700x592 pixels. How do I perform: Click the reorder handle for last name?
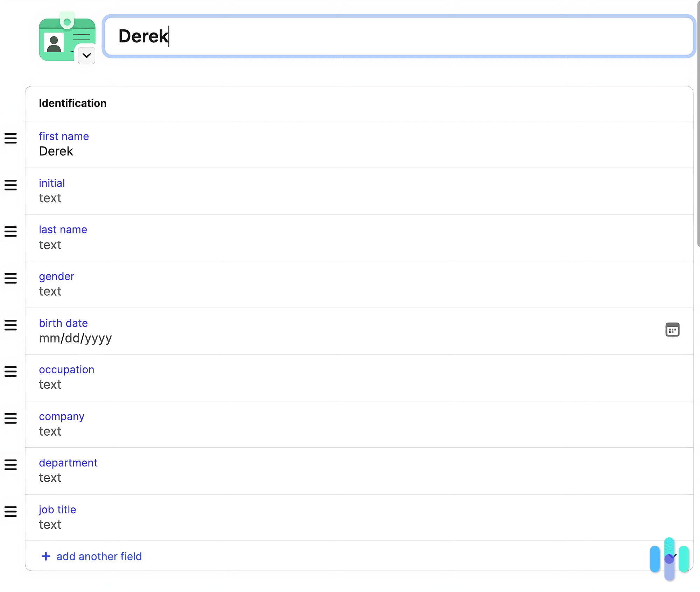[10, 232]
